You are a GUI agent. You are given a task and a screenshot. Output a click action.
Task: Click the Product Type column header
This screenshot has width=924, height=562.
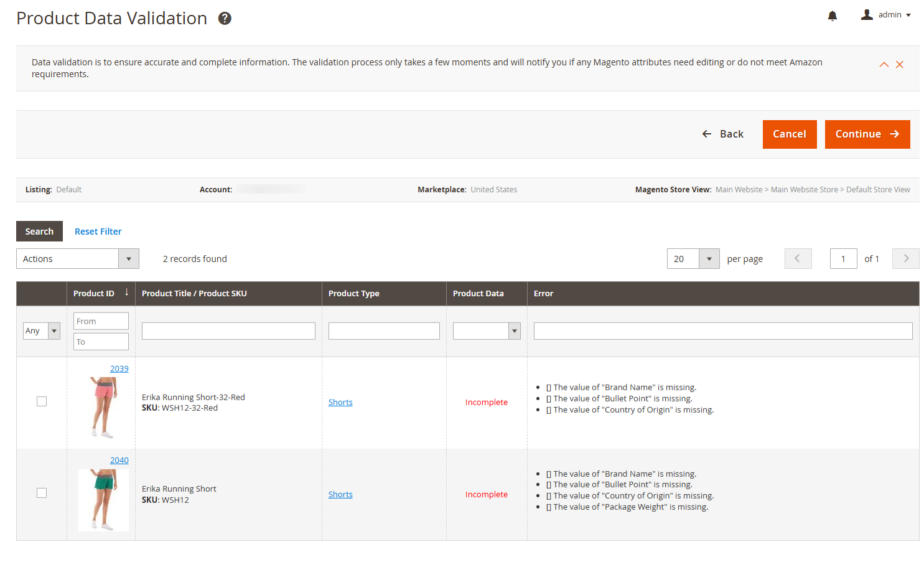[353, 294]
